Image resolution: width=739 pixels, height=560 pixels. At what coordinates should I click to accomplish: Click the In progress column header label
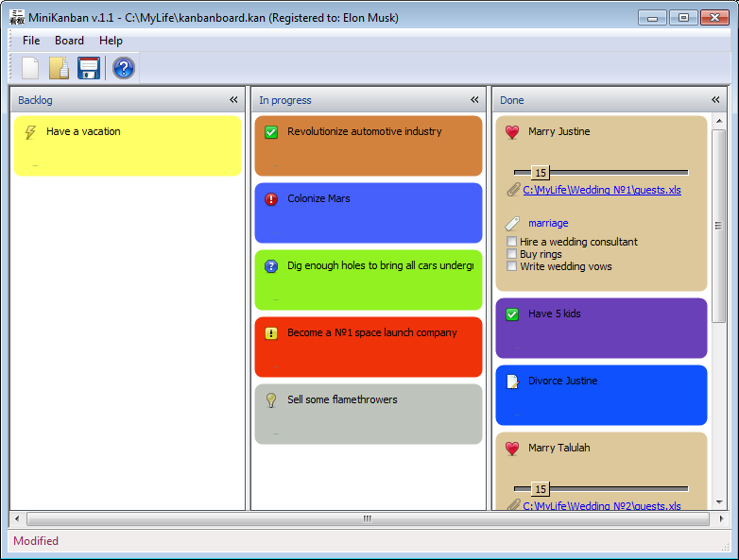285,100
